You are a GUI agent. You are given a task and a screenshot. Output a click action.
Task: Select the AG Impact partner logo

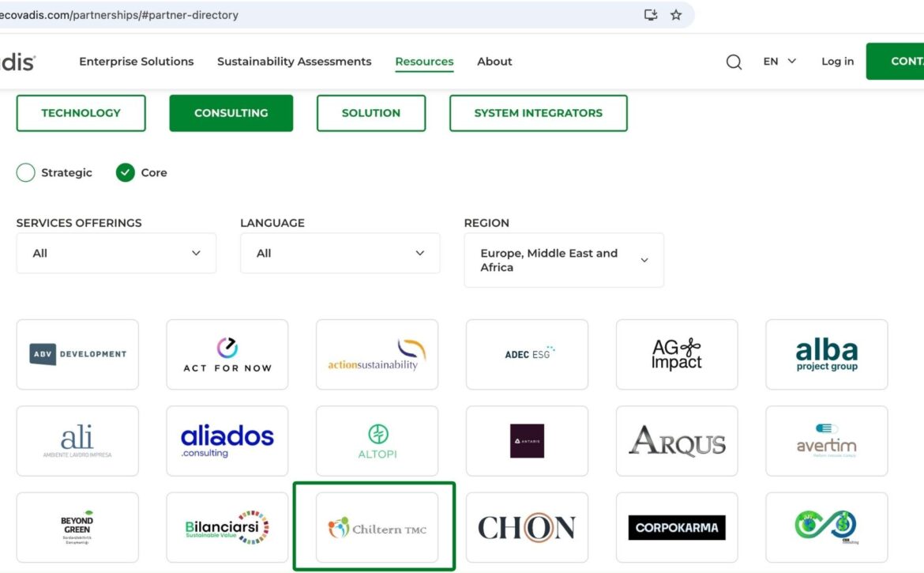pos(677,355)
